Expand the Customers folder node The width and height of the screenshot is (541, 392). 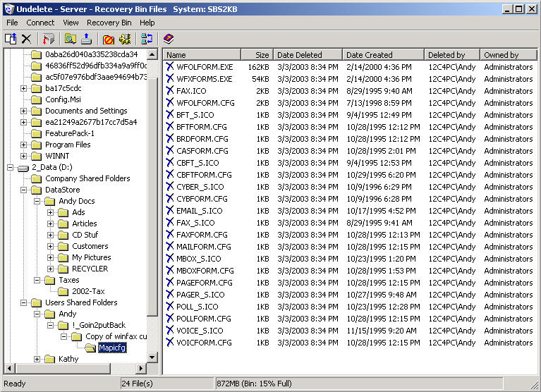click(x=50, y=246)
